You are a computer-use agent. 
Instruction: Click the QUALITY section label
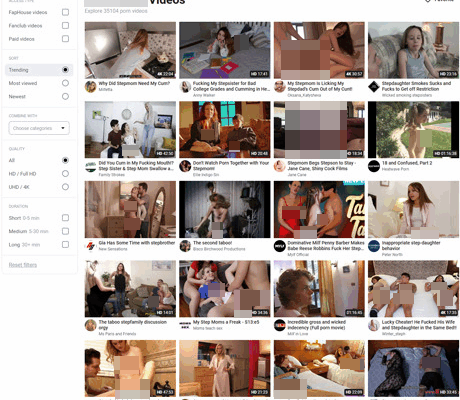click(x=17, y=149)
